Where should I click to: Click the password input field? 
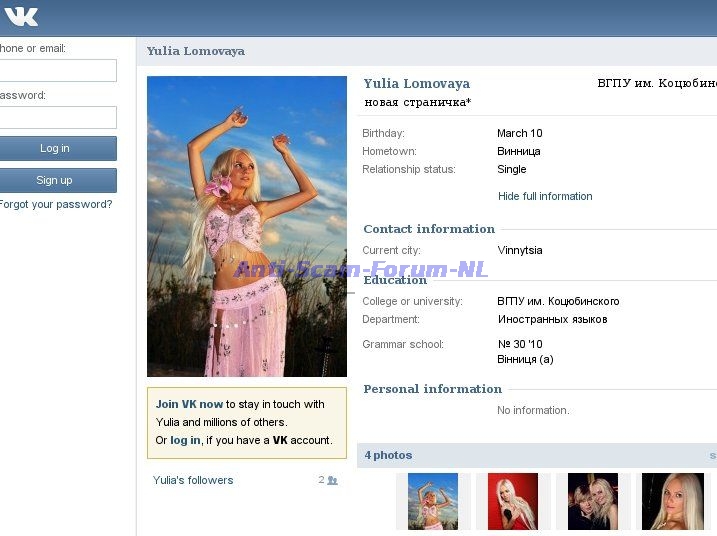[x=57, y=118]
